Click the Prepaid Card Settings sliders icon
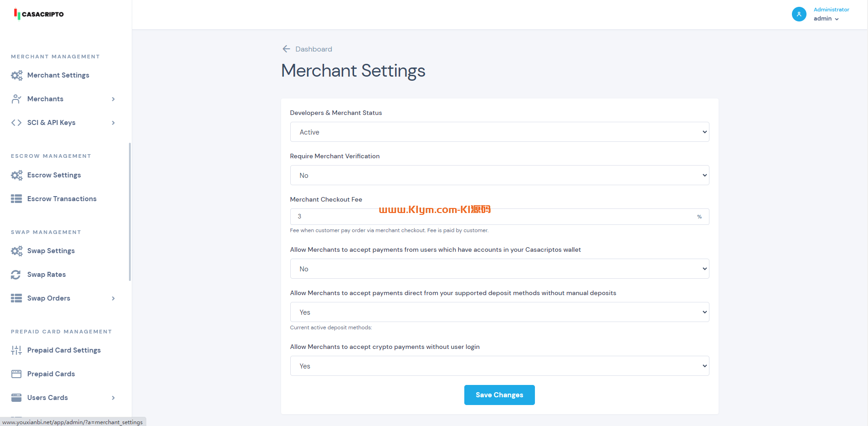868x426 pixels. pos(16,350)
